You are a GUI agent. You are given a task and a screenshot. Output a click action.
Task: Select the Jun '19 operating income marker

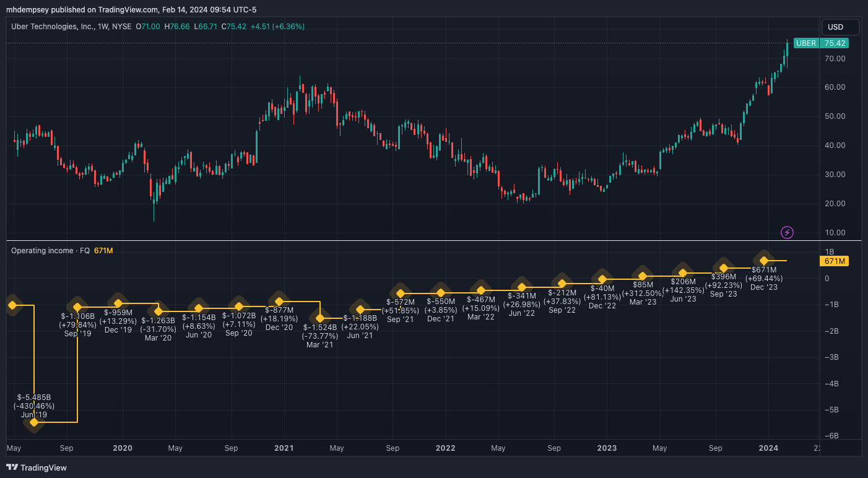point(34,422)
